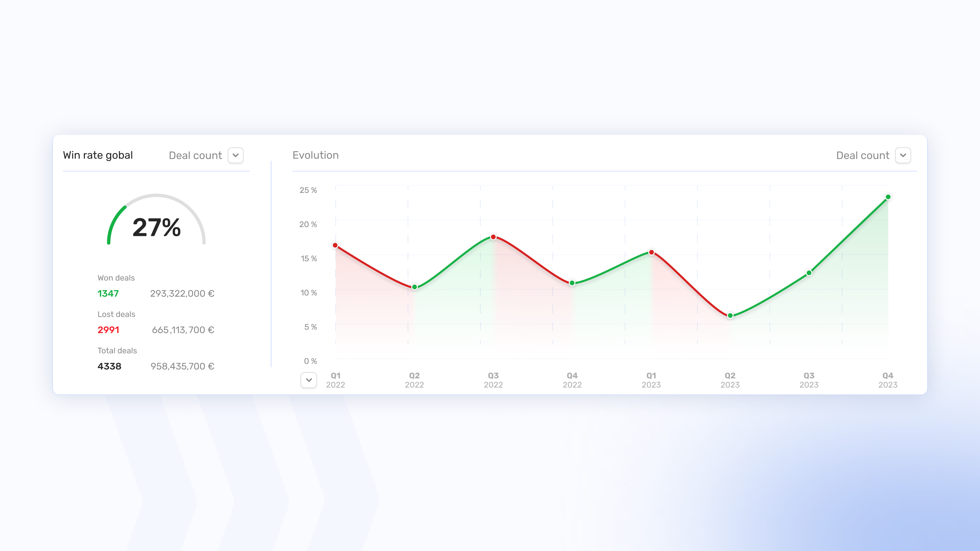Click the peak data point at Q3 2022
The height and width of the screenshot is (551, 980).
coord(493,238)
